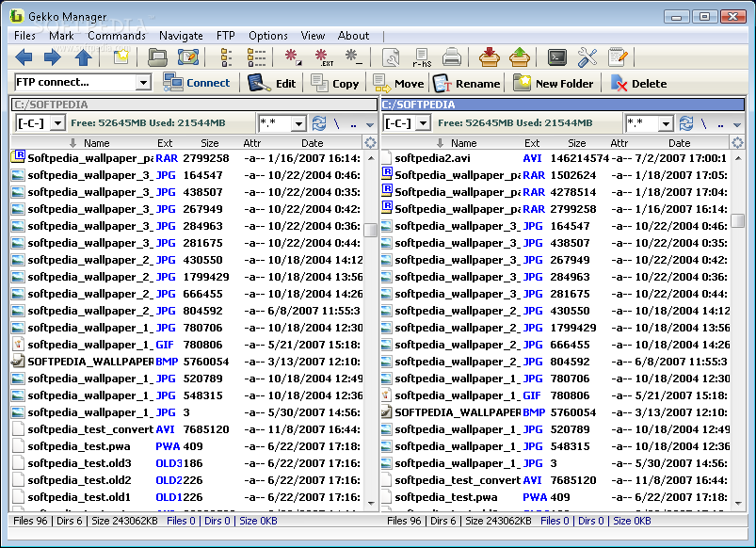The width and height of the screenshot is (756, 548).
Task: Click the deselect asterisk-minus icon
Action: point(353,57)
